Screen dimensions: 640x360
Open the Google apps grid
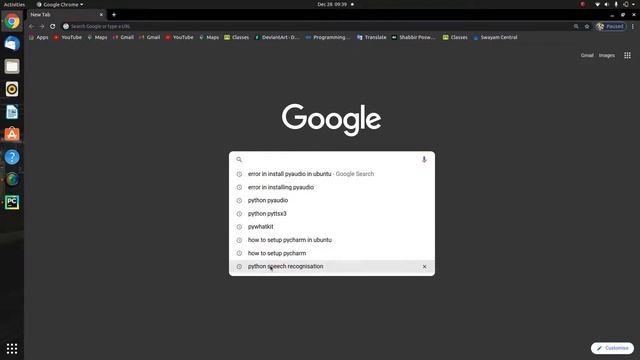pos(627,55)
